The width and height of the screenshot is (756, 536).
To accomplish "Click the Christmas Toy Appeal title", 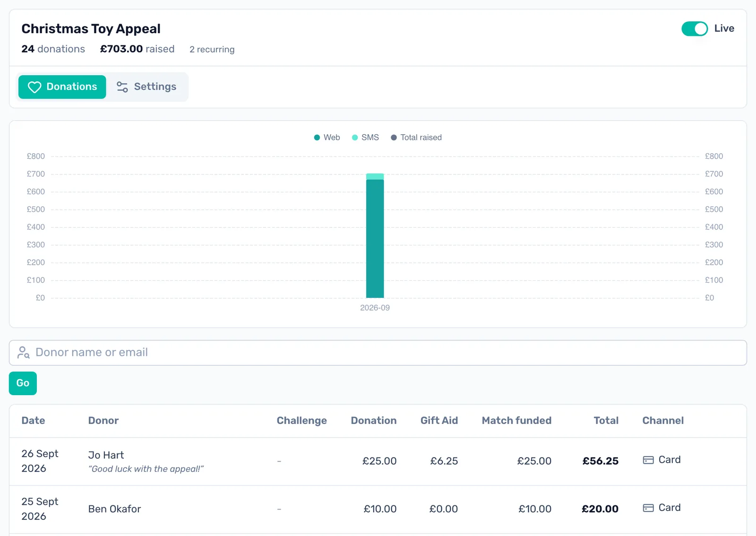I will coord(91,29).
